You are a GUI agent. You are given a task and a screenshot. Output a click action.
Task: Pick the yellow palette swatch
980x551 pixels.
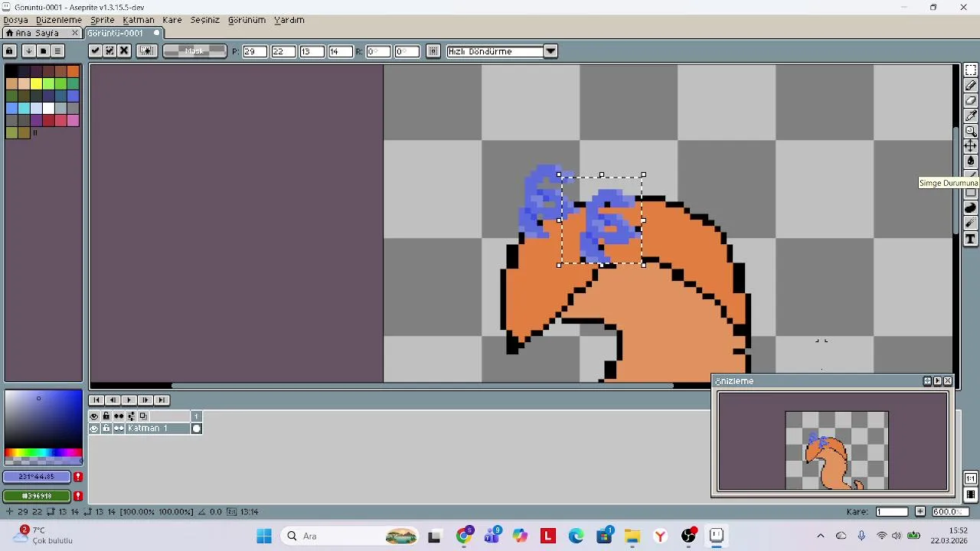coord(36,83)
